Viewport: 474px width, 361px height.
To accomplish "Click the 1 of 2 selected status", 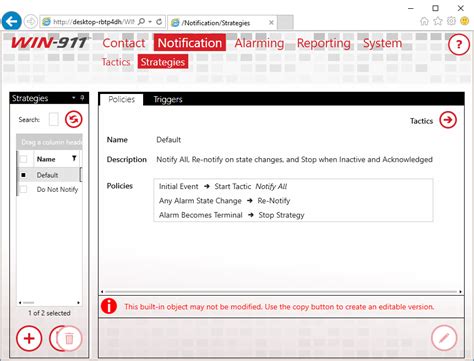I will (x=49, y=313).
